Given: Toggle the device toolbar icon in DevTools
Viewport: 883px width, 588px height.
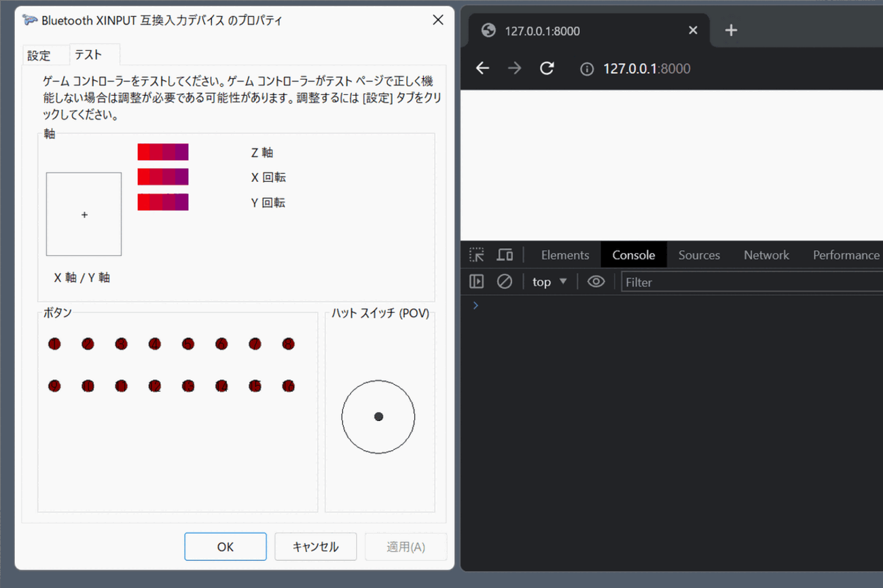Looking at the screenshot, I should (x=505, y=255).
